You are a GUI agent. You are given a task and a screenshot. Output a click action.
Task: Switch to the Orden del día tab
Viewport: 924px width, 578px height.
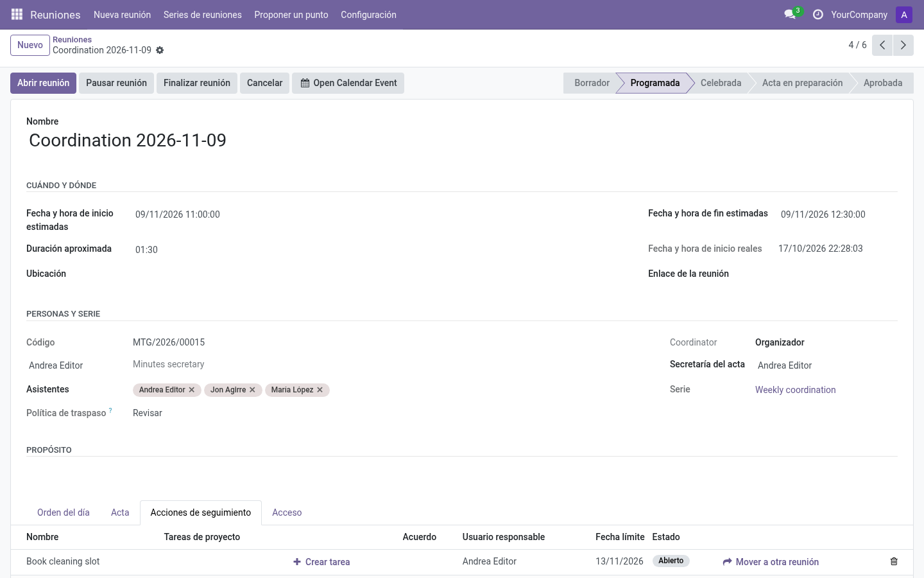click(64, 512)
